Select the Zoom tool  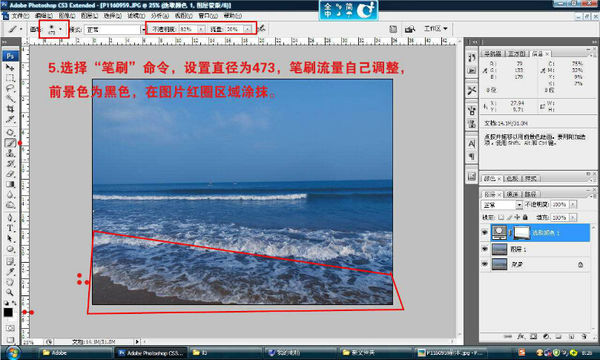pyautogui.click(x=10, y=293)
